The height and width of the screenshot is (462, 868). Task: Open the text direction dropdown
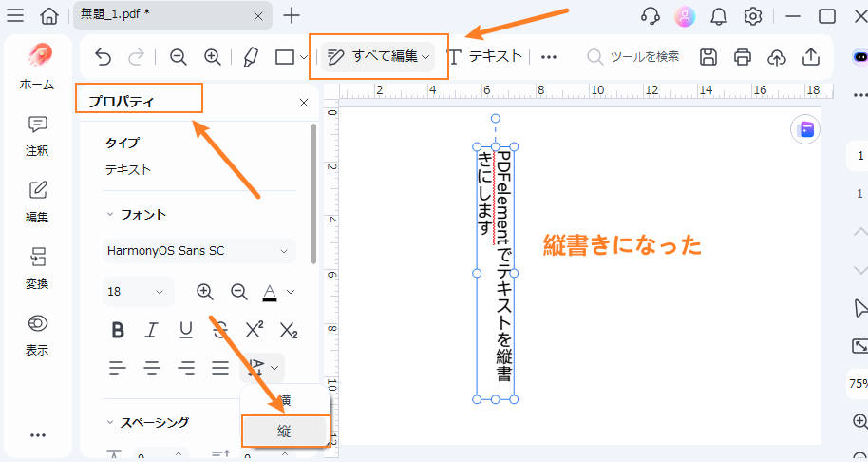click(x=262, y=367)
